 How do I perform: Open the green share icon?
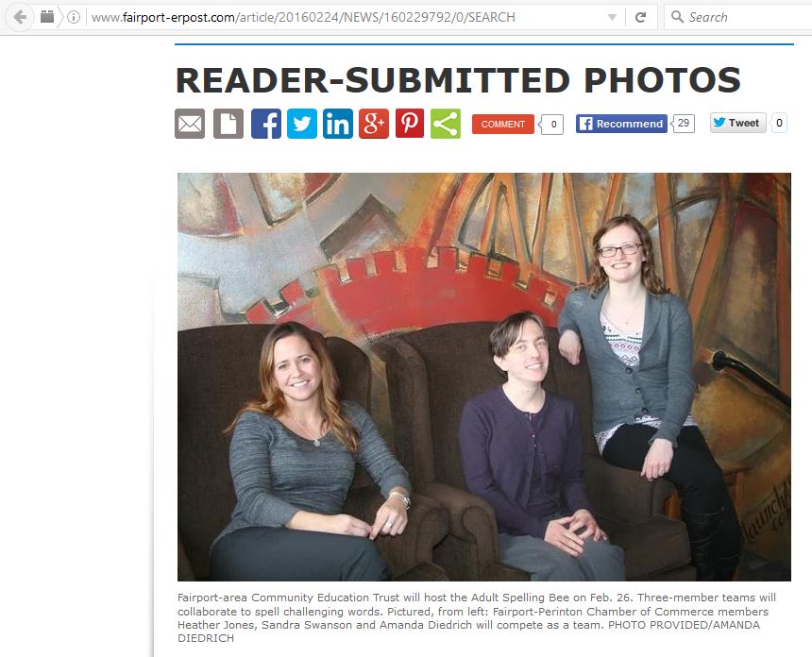coord(446,124)
